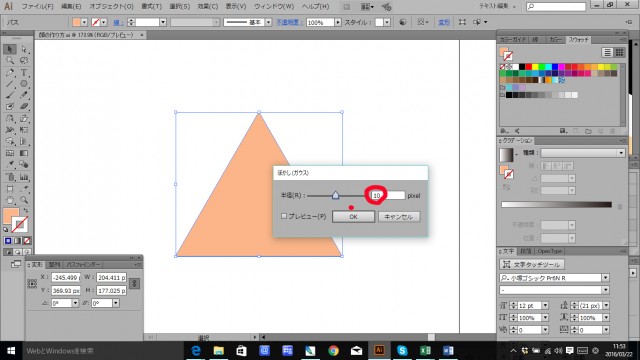Open the 変形 link in control bar
This screenshot has width=640, height=360.
click(444, 22)
